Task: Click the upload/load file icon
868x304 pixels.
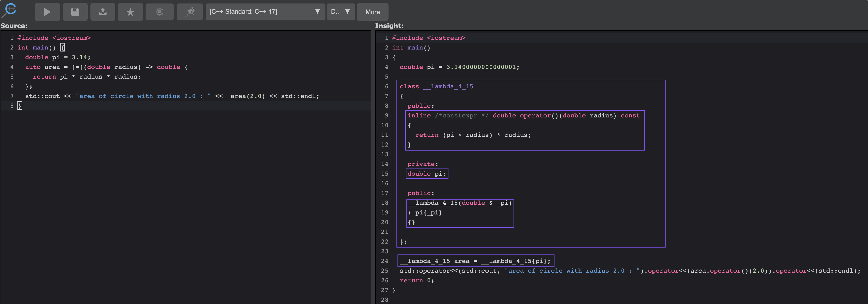Action: [103, 12]
